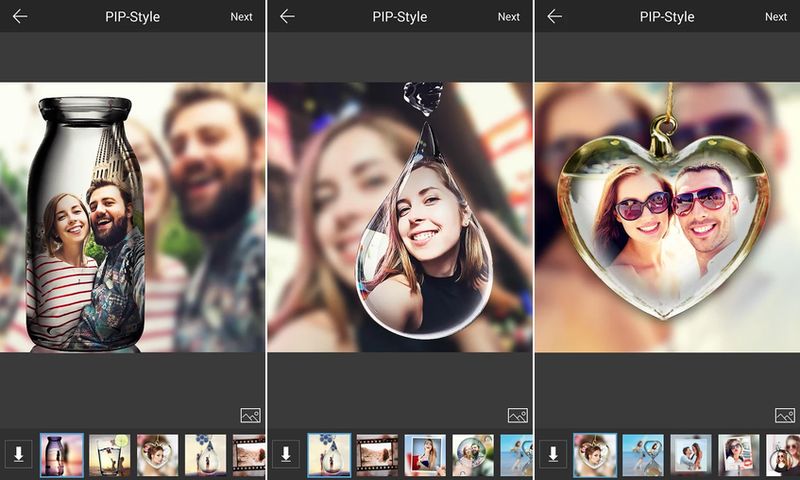The height and width of the screenshot is (480, 800).
Task: Open gallery picker icon on water-drop screen
Action: (517, 415)
